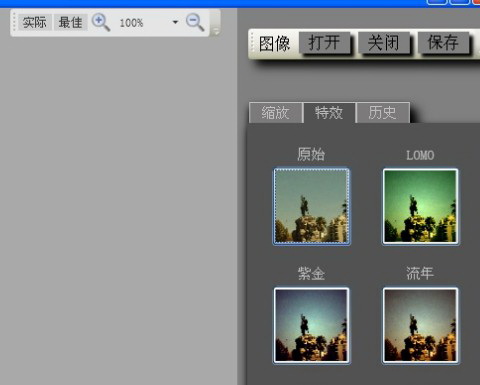480x385 pixels.
Task: Click the 打开 open image button
Action: 324,43
